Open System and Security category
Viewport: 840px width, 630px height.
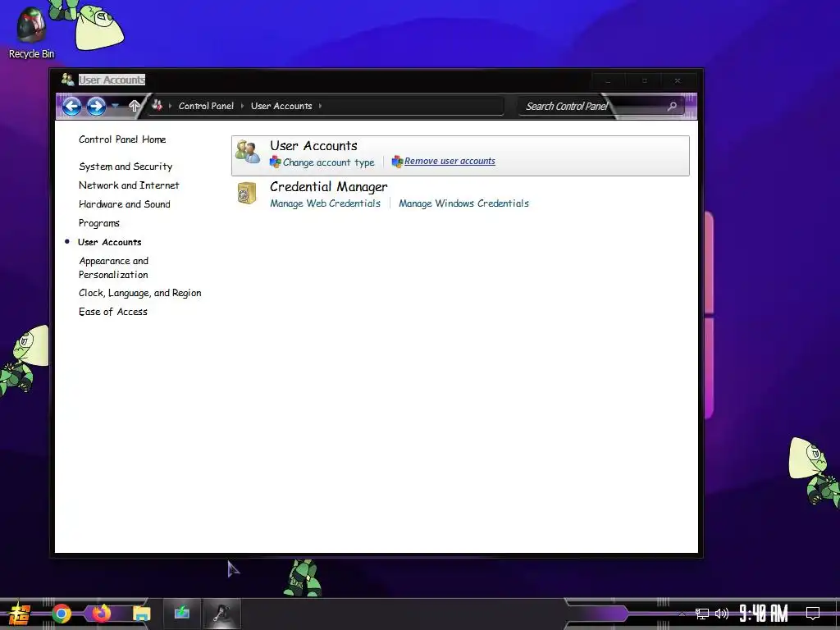click(x=126, y=167)
